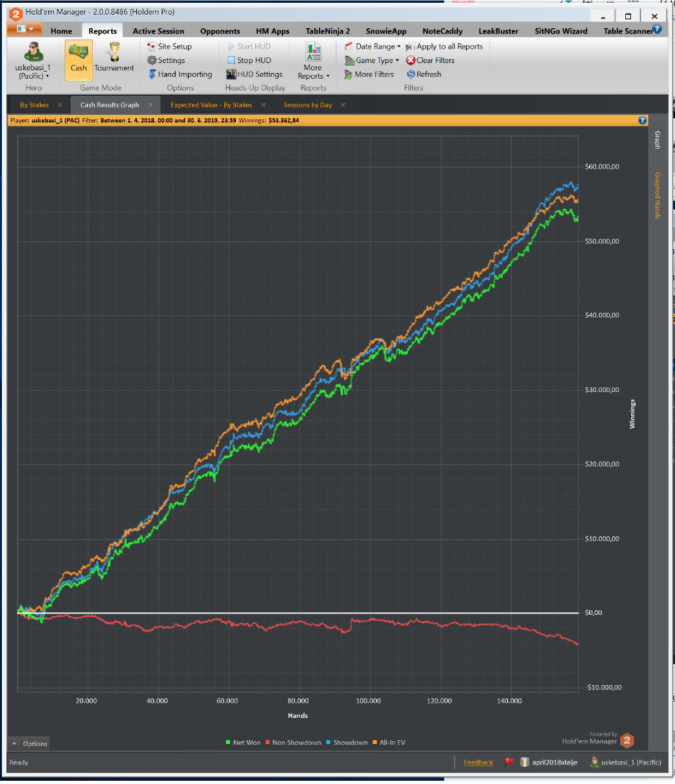Click the Ready status text

tap(19, 763)
